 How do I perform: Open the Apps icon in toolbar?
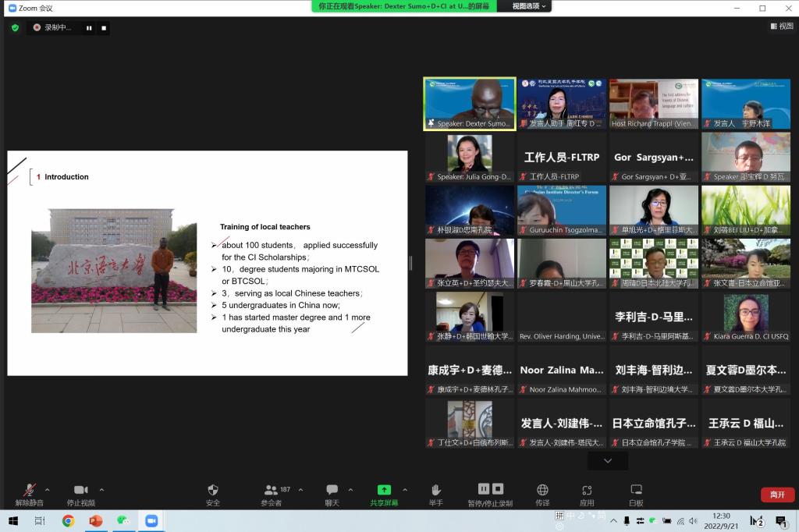(587, 491)
